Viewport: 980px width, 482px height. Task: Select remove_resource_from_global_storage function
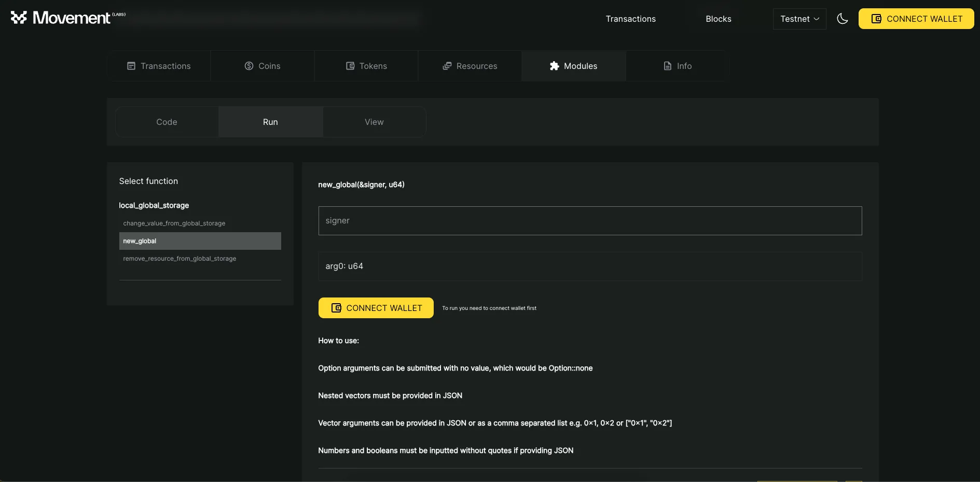pyautogui.click(x=200, y=259)
